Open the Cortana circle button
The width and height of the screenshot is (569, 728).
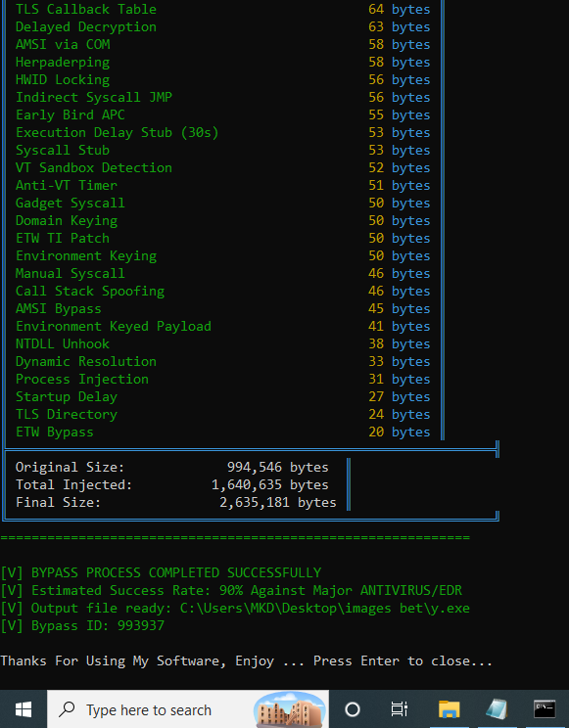(x=353, y=709)
